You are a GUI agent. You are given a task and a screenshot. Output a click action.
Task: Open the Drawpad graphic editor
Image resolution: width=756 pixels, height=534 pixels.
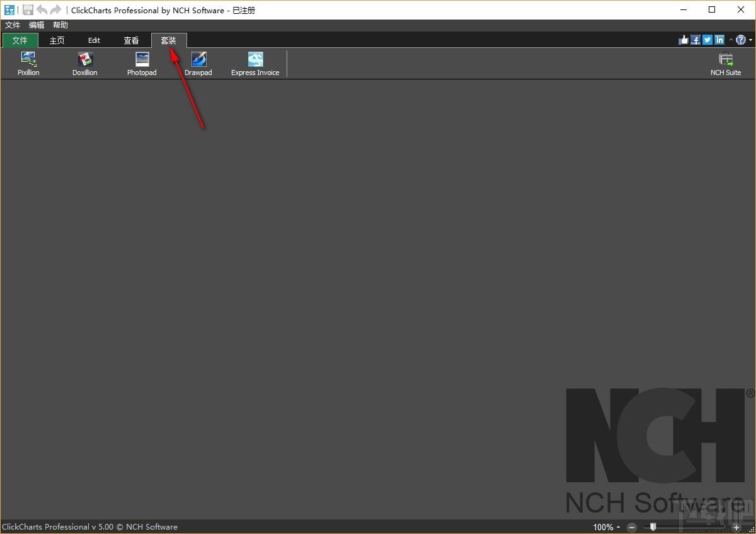pos(198,64)
